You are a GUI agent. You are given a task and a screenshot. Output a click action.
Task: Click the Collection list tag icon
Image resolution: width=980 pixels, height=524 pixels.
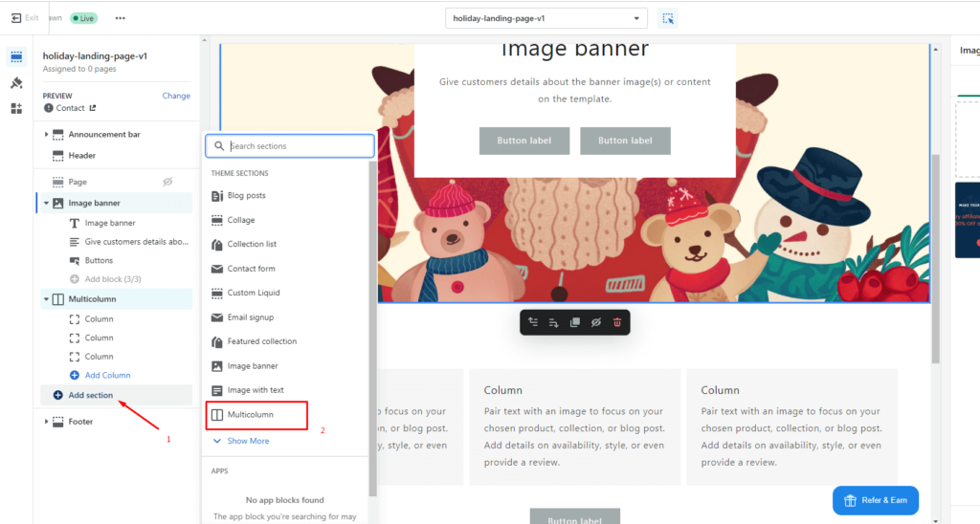(x=217, y=245)
